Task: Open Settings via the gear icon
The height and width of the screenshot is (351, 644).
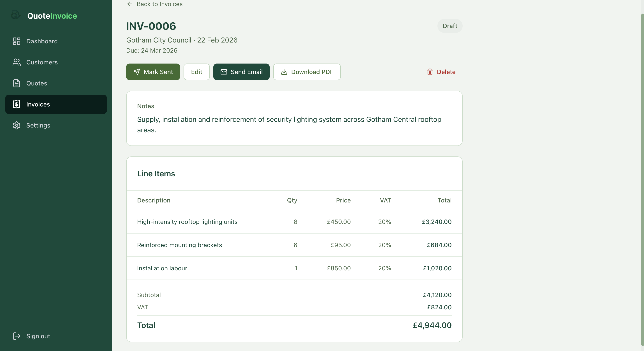Action: click(x=16, y=125)
